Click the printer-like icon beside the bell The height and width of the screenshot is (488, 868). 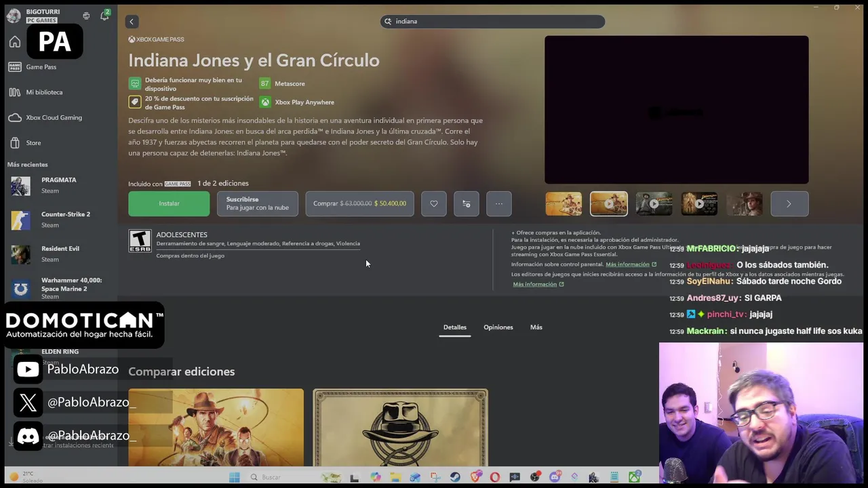pyautogui.click(x=86, y=16)
